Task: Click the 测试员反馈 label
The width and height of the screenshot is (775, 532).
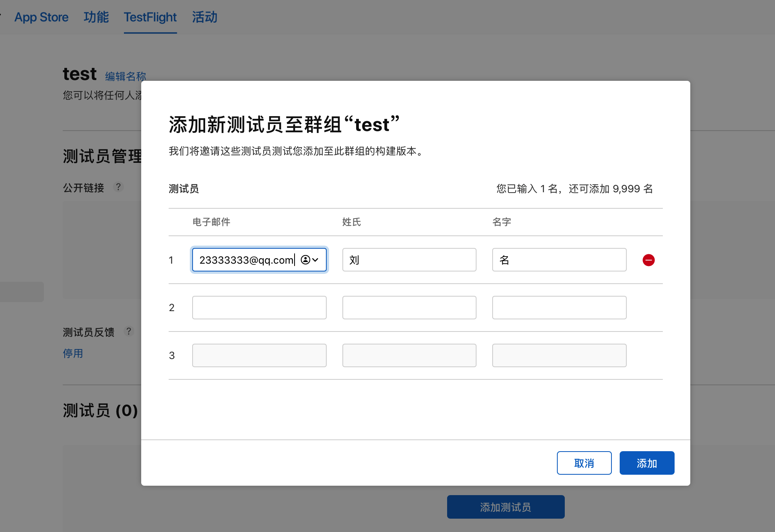Action: [x=89, y=332]
